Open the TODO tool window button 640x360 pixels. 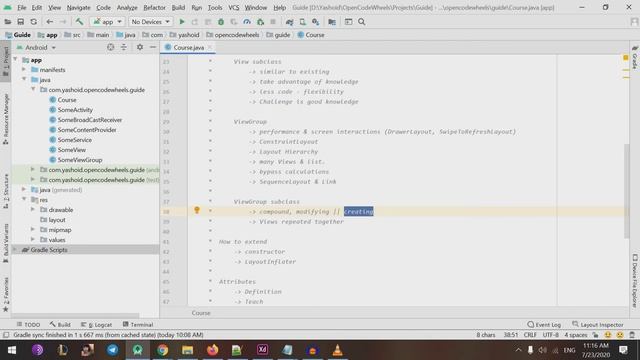pyautogui.click(x=28, y=324)
